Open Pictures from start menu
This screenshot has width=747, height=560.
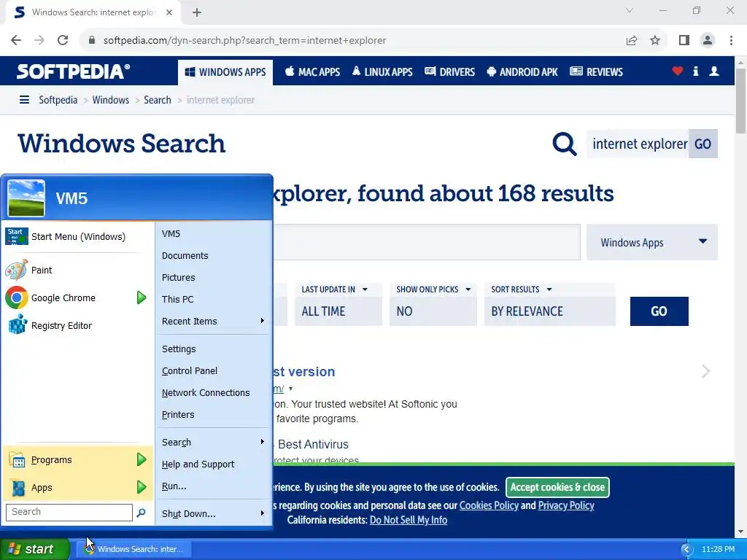point(214,277)
